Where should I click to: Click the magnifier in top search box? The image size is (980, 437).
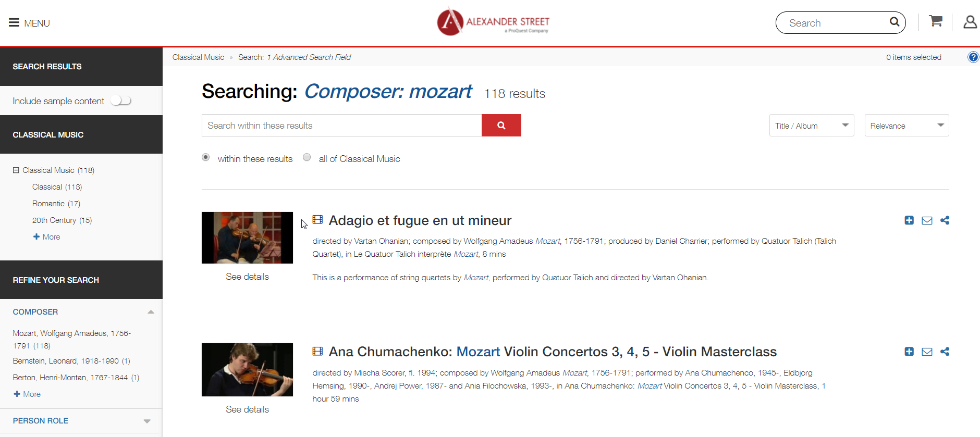895,22
